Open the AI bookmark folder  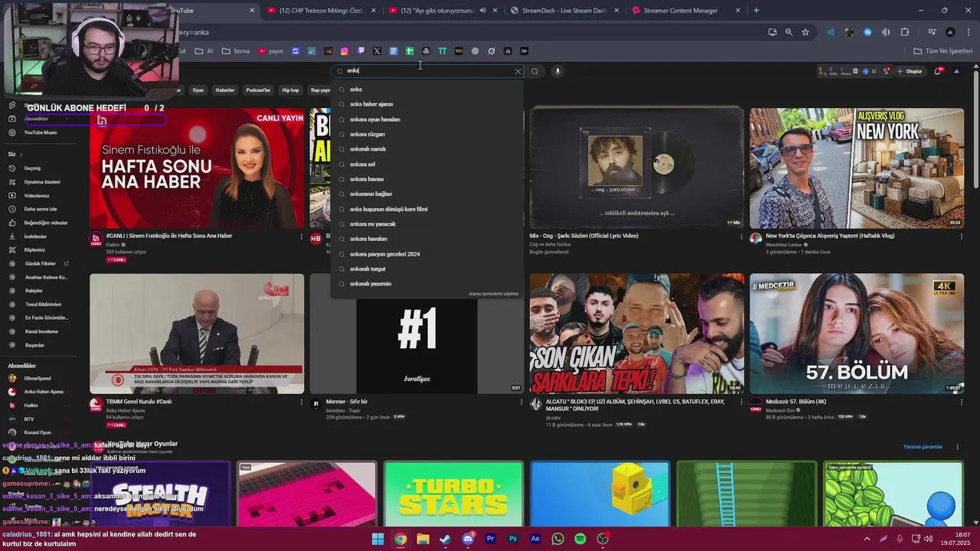(204, 51)
